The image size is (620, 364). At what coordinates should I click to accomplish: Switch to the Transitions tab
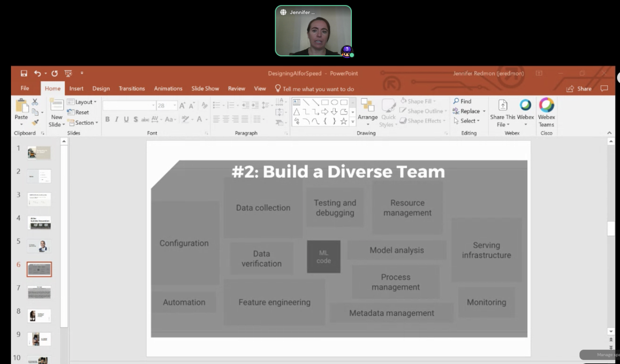(x=132, y=89)
